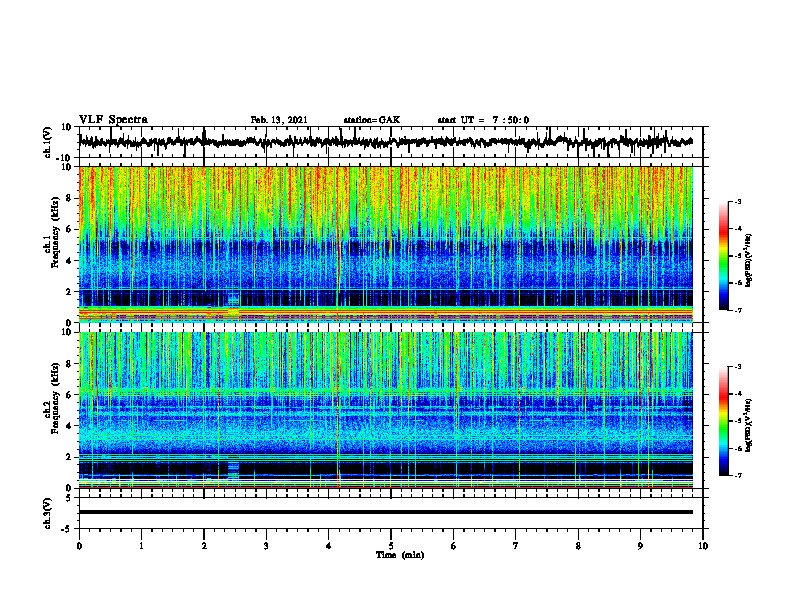Viewport: 792px width, 612px height.
Task: Click the ch.1 "Frequency (kHz)" axis label
Action: [53, 232]
